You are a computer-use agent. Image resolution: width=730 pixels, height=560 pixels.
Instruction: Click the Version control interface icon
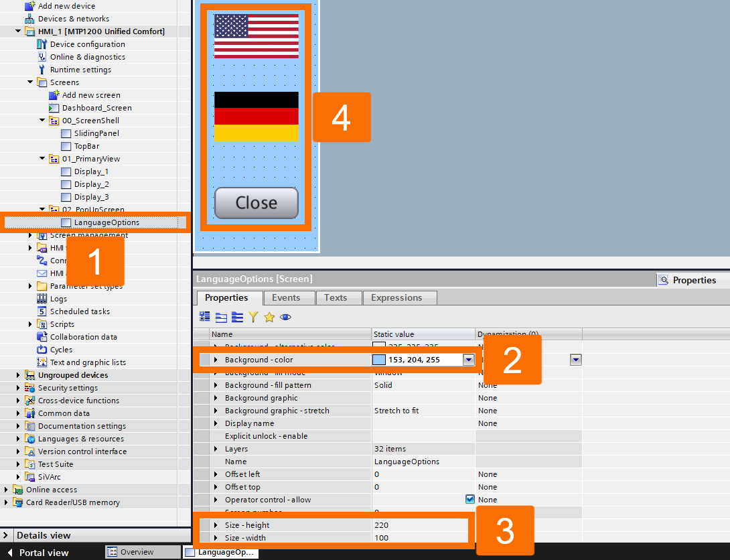pyautogui.click(x=29, y=451)
